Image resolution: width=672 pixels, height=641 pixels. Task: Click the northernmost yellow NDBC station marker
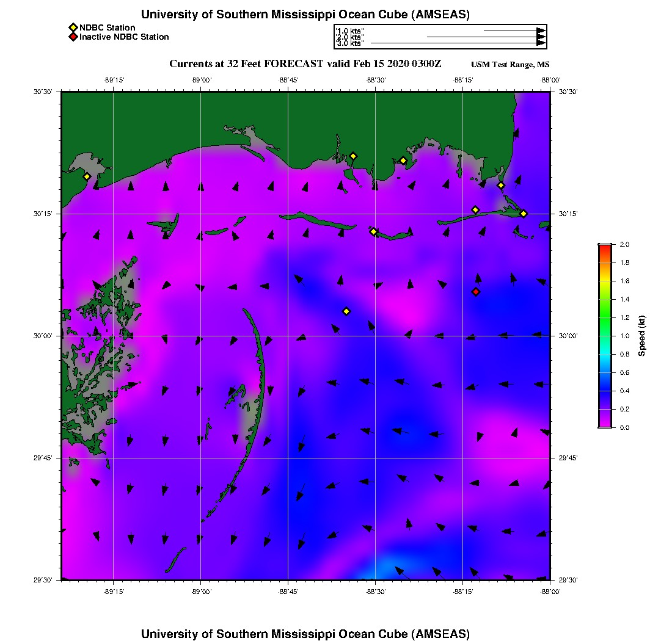pos(353,156)
